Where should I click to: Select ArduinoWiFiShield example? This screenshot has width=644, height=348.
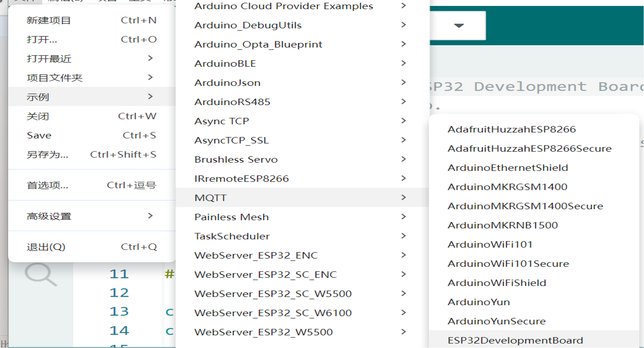(534, 283)
